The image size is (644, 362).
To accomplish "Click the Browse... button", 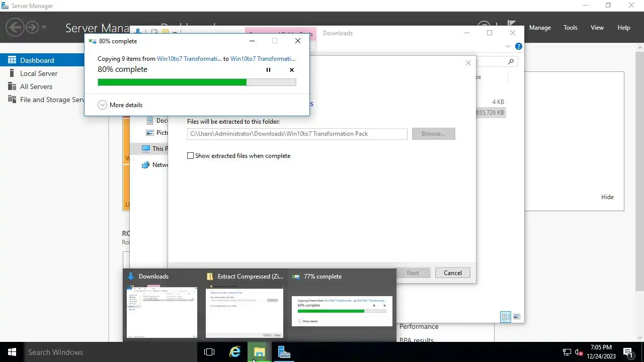I will (433, 134).
